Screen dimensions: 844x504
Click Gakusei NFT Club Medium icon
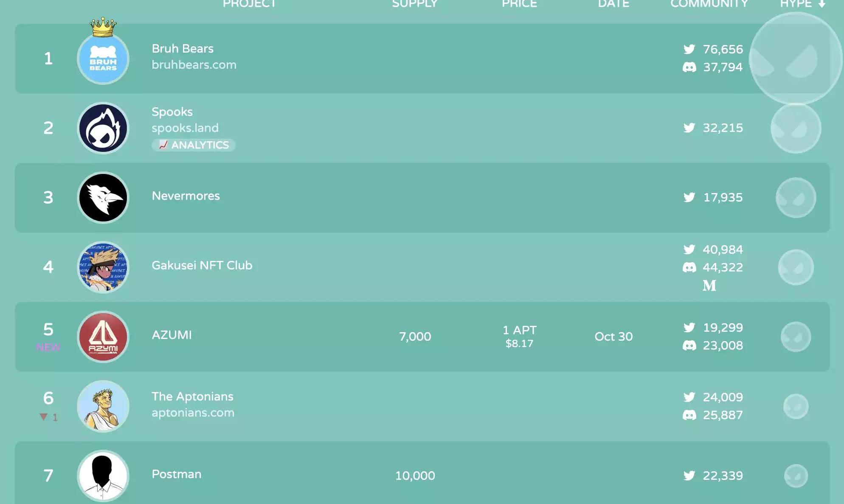(709, 286)
